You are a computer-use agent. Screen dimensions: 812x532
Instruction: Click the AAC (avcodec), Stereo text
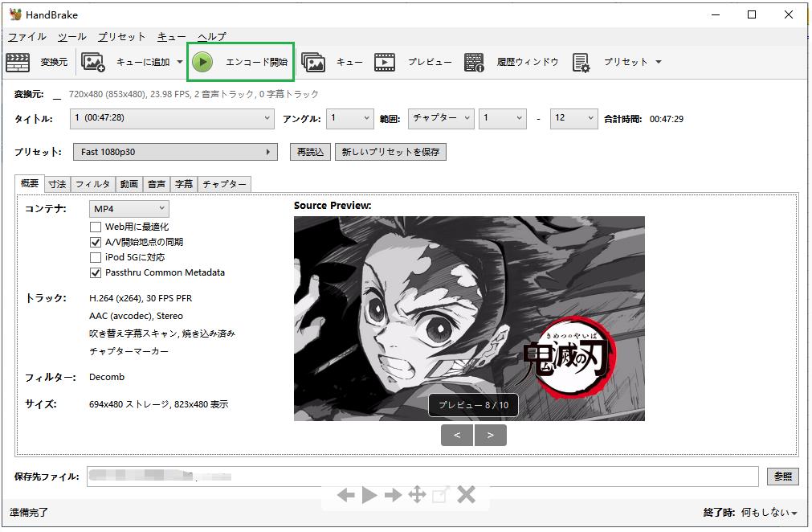pos(136,316)
